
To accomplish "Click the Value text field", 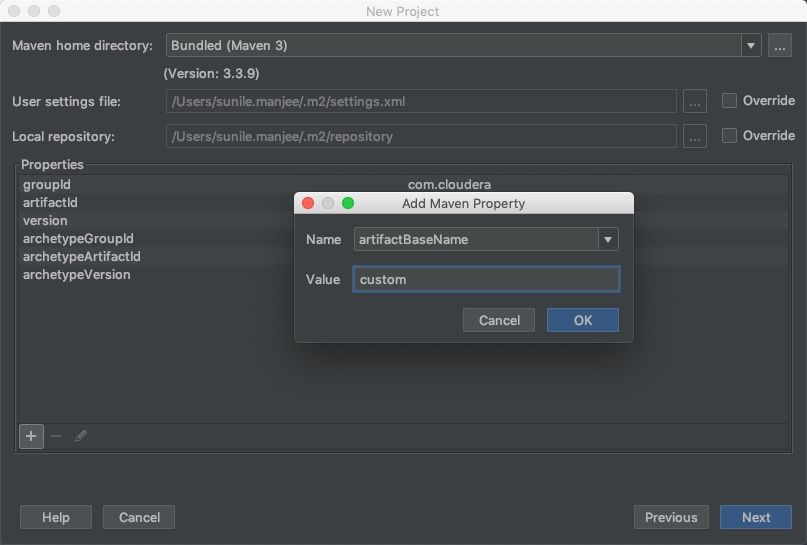I will [x=486, y=279].
